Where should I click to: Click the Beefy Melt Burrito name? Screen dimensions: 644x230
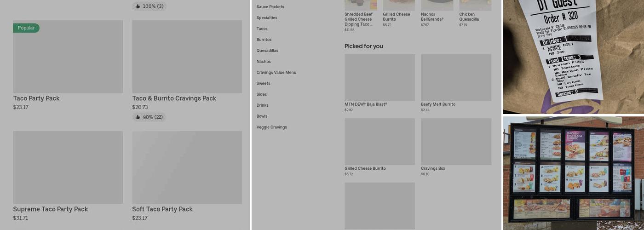[438, 104]
